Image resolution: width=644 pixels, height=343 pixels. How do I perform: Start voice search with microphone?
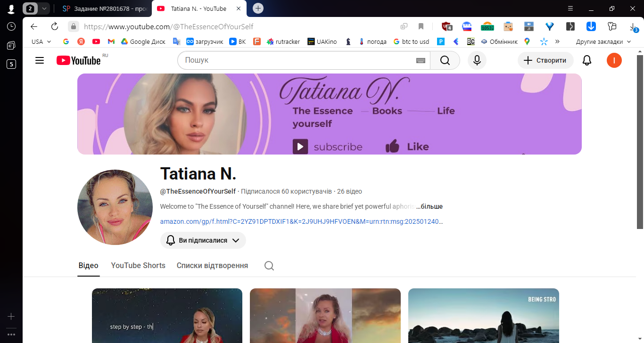(477, 60)
